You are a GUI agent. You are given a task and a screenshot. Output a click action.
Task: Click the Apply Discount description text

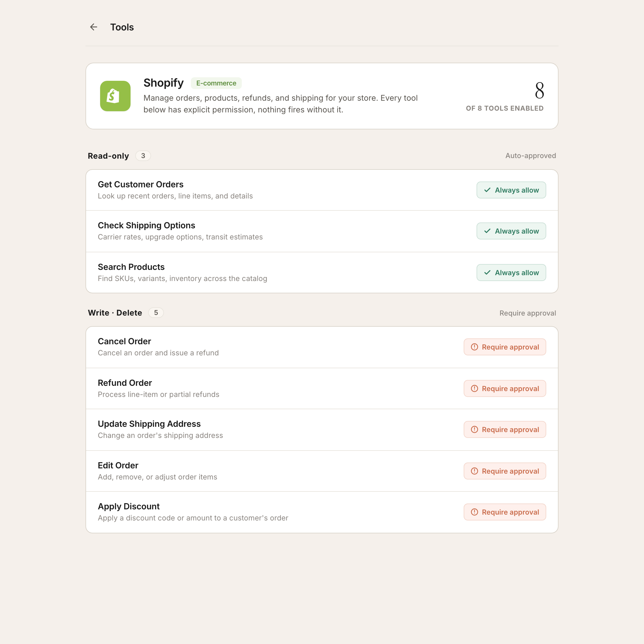click(x=193, y=518)
